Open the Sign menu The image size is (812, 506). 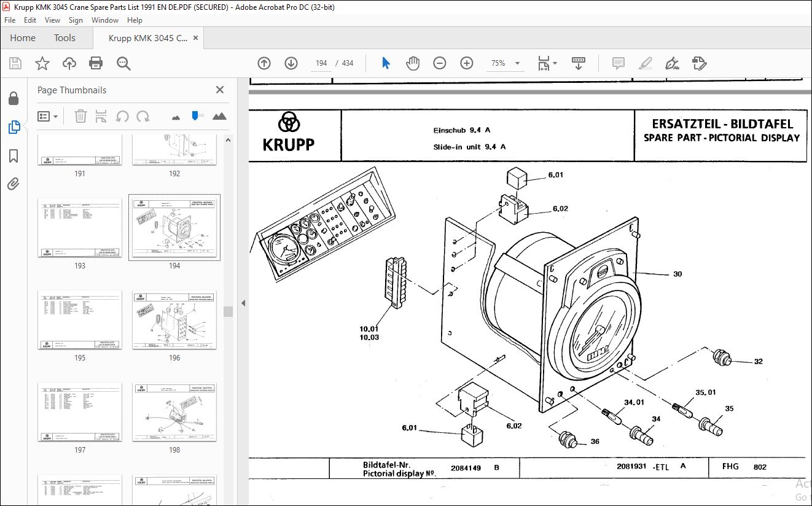click(76, 20)
